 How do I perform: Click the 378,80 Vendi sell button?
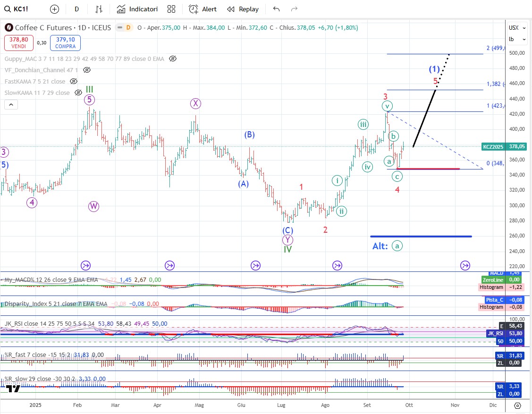pyautogui.click(x=19, y=43)
